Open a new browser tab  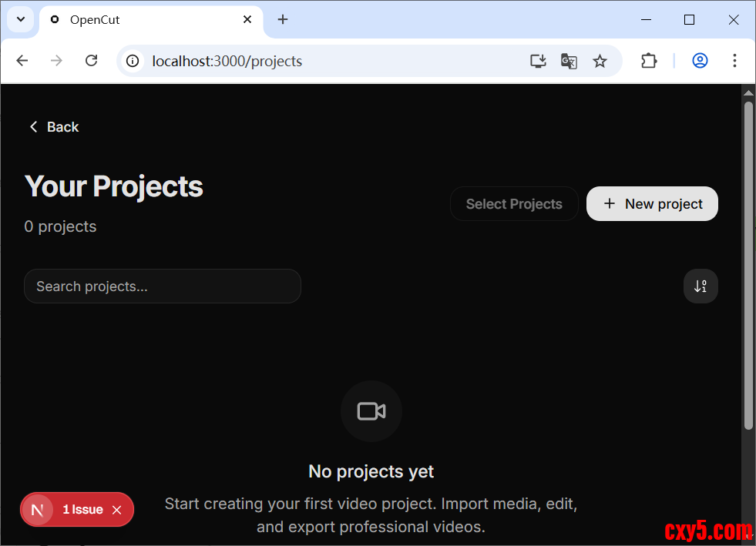[x=283, y=20]
